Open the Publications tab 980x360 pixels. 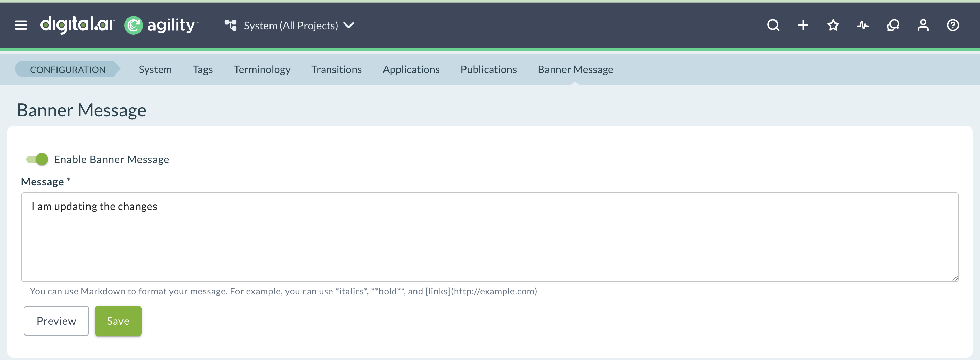point(489,69)
